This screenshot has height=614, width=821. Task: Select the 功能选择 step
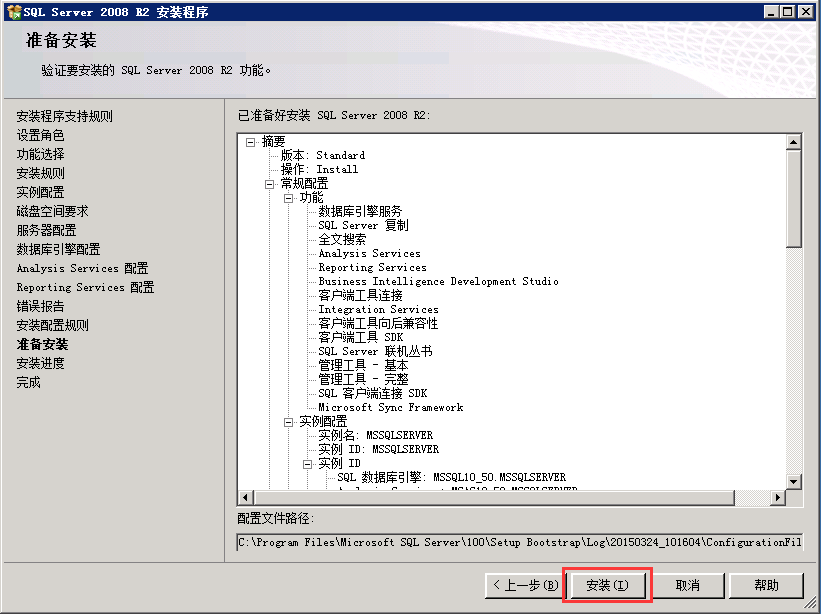tap(40, 154)
